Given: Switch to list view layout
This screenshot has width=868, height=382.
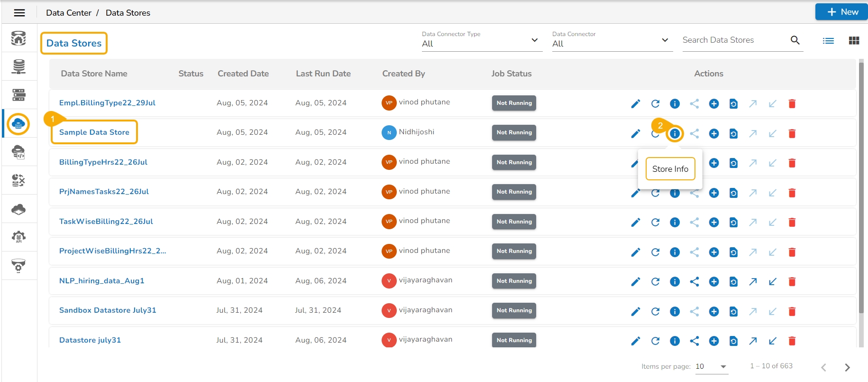Looking at the screenshot, I should [828, 41].
